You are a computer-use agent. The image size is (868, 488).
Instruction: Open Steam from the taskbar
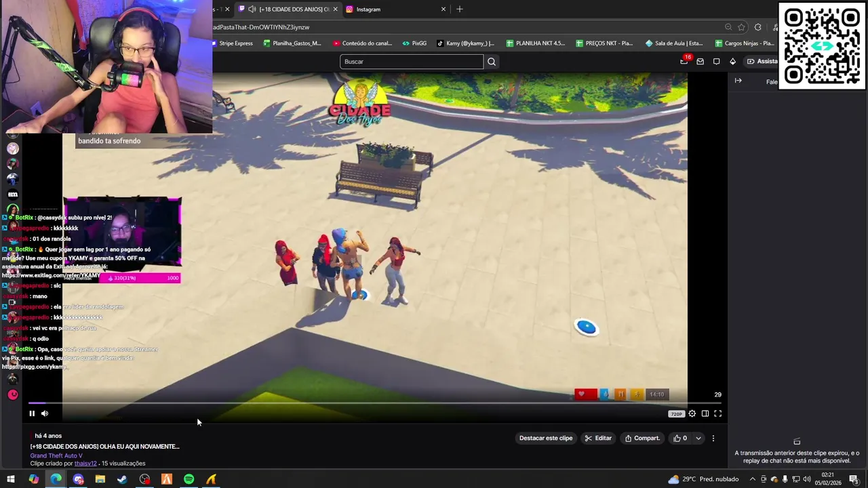point(122,479)
